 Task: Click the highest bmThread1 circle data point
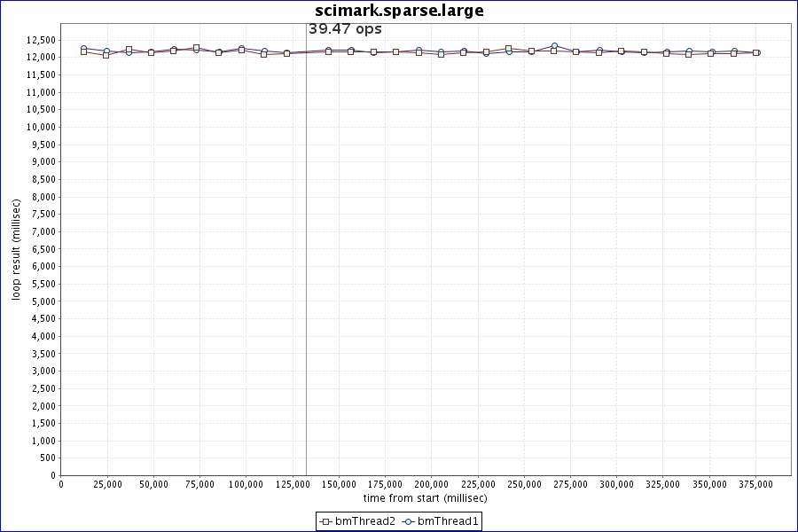tap(554, 46)
